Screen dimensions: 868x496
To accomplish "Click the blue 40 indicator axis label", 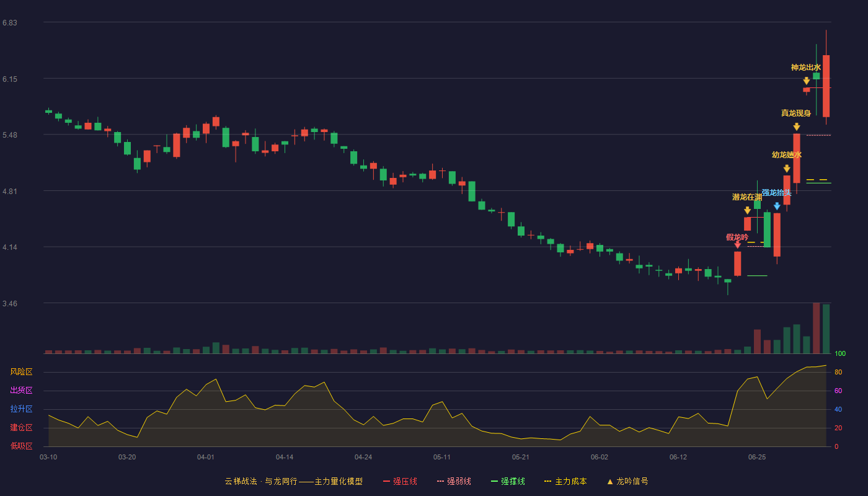I will point(838,409).
